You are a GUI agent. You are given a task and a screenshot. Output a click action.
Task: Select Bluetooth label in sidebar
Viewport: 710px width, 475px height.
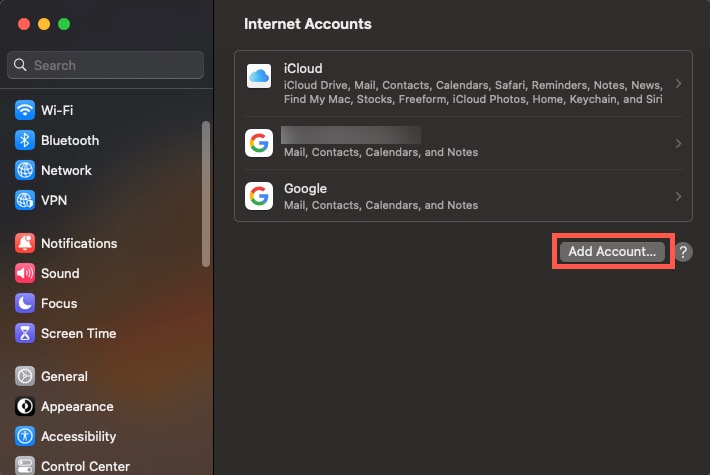[70, 140]
